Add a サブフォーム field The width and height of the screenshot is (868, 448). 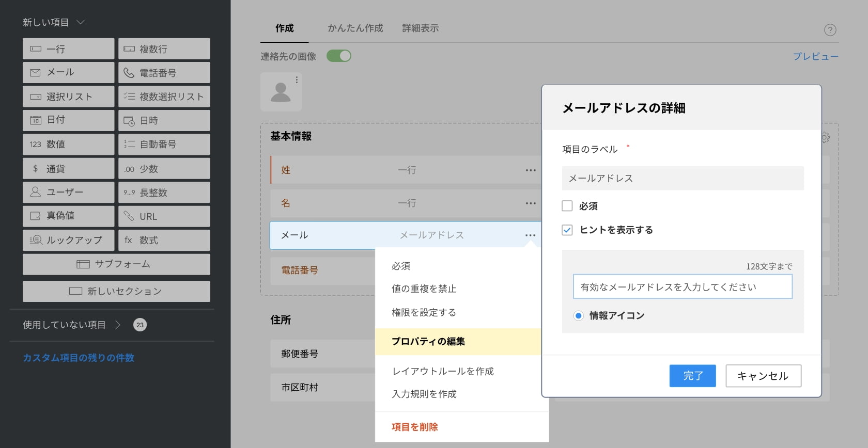coord(116,264)
